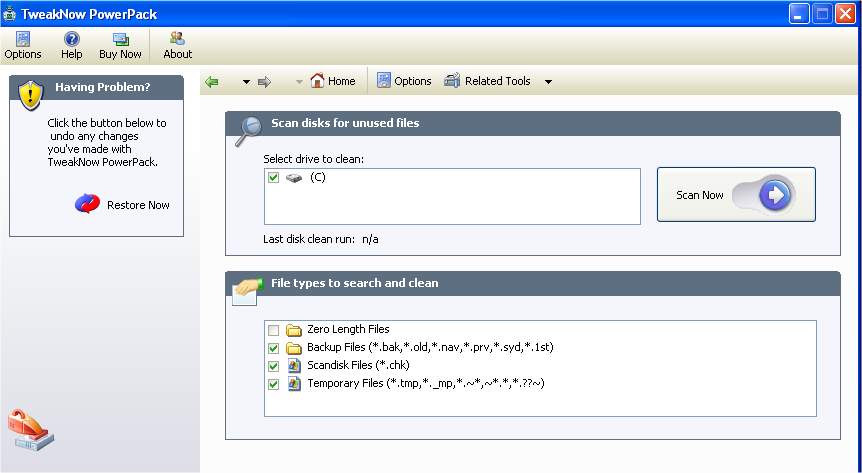The height and width of the screenshot is (473, 862).
Task: Click the TweakNow PowerPack title bar icon
Action: (9, 14)
